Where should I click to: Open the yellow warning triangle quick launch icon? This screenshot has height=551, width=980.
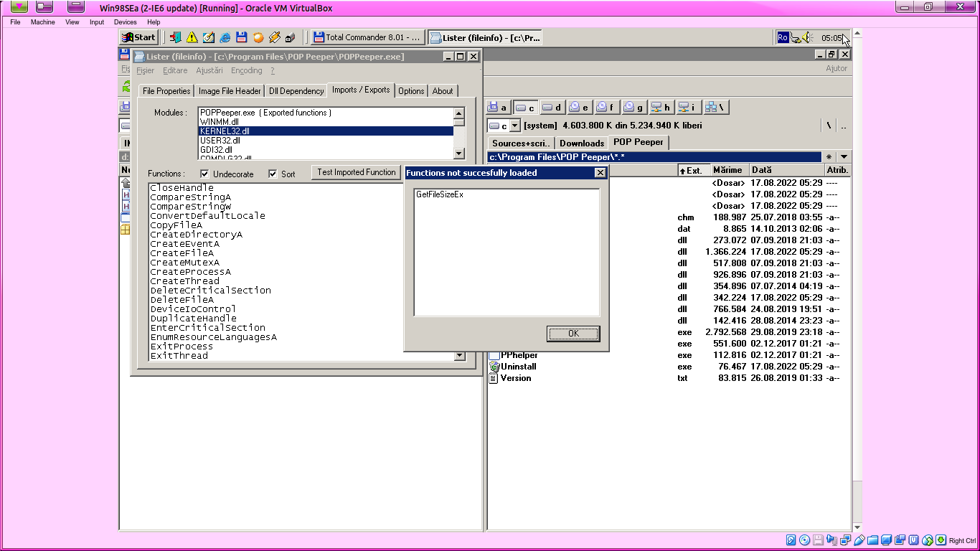pos(192,37)
